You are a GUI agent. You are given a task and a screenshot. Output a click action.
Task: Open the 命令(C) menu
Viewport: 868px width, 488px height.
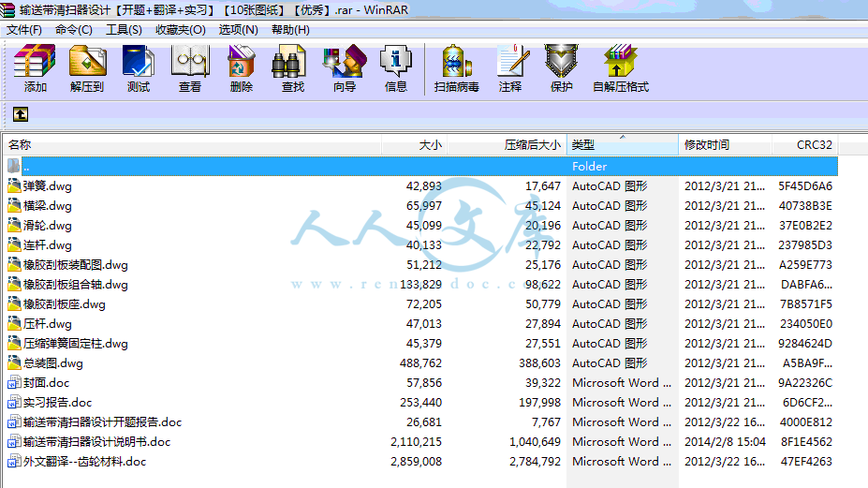tap(74, 30)
